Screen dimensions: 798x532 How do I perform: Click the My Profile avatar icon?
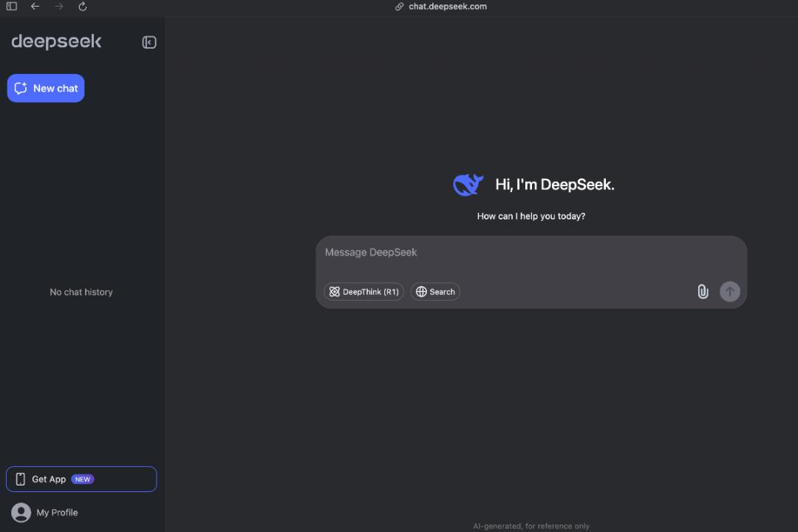[x=21, y=513]
